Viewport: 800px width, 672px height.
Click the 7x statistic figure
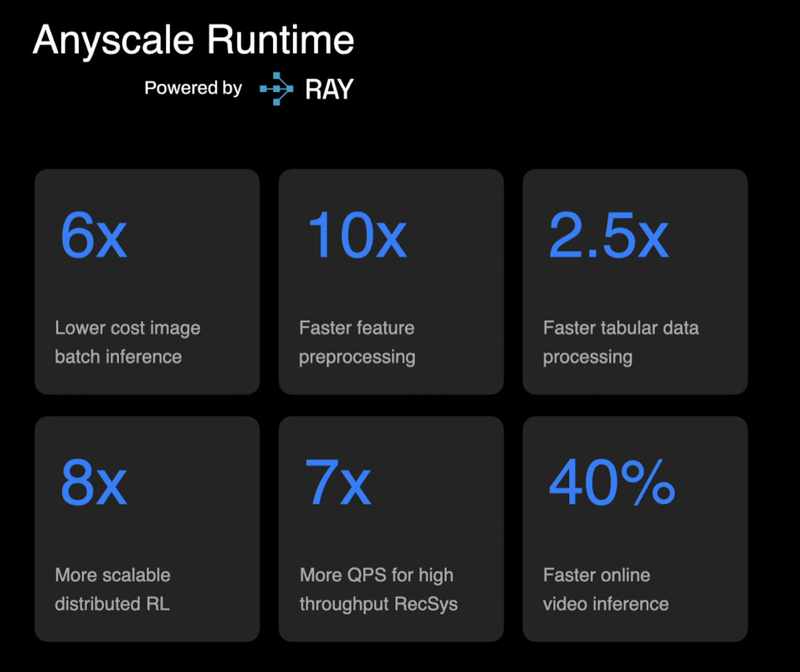click(339, 483)
